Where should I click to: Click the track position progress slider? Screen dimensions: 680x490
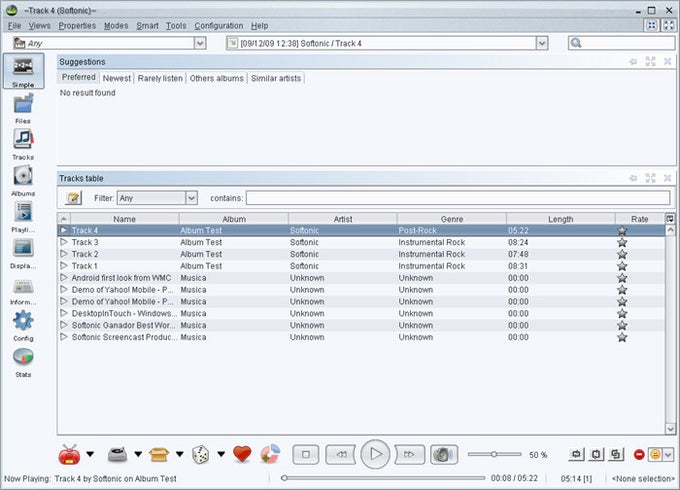point(383,478)
